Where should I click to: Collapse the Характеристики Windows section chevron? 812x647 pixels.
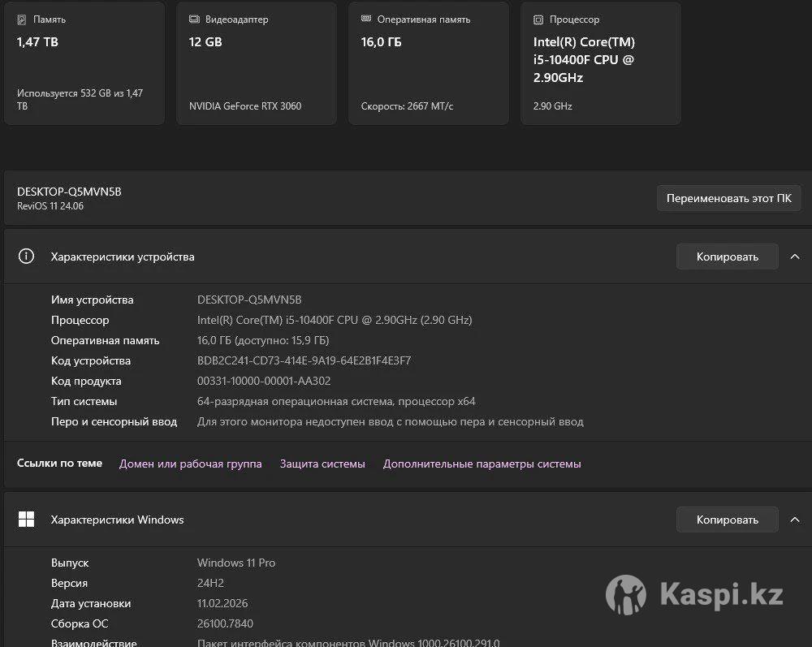click(x=795, y=520)
